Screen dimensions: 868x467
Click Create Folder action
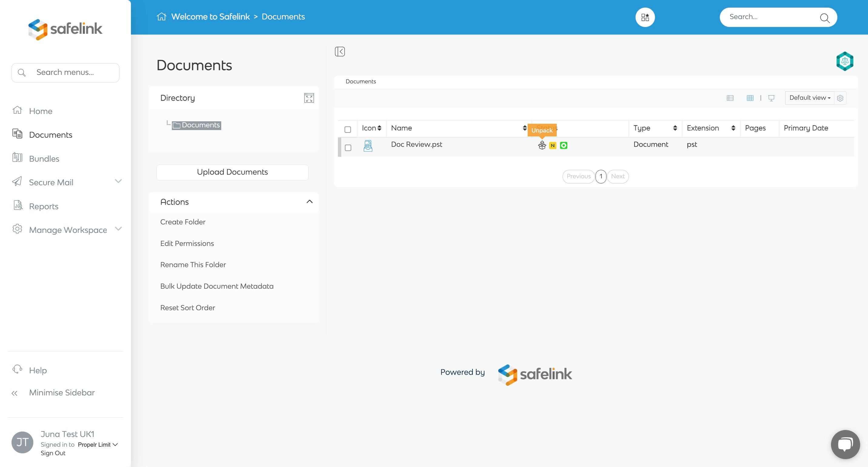(183, 222)
